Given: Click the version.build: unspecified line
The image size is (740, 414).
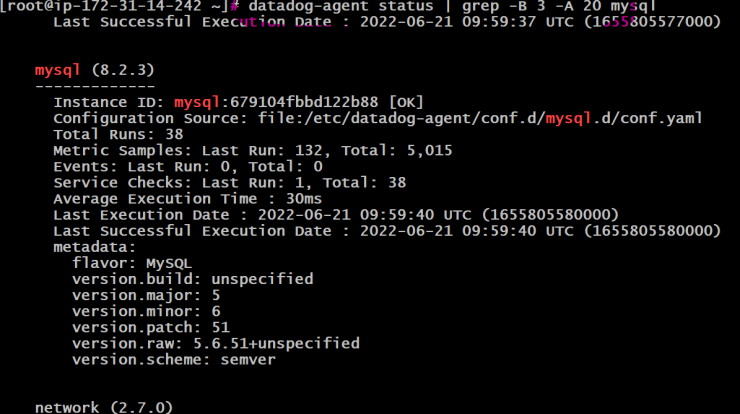Looking at the screenshot, I should tap(193, 279).
